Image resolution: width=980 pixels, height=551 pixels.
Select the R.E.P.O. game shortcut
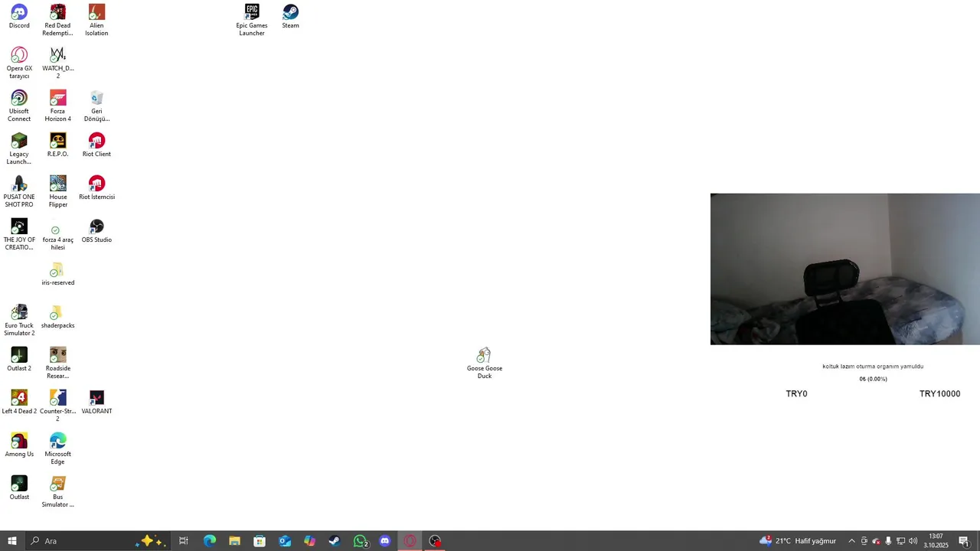(x=57, y=145)
